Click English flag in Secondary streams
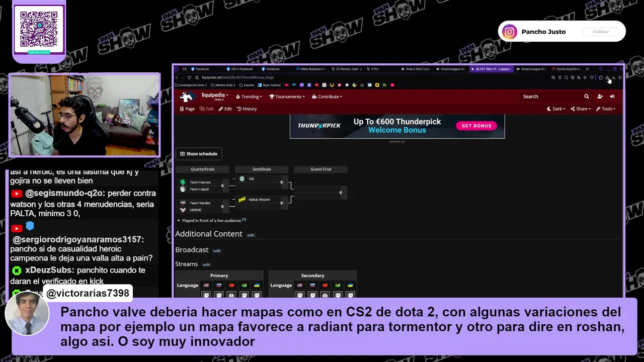Screen dimensions: 644x362 299,286
